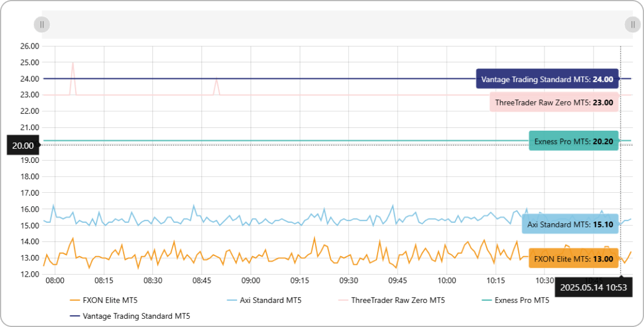Click the Exness Pro MT5: 20.20 tooltip

click(573, 141)
